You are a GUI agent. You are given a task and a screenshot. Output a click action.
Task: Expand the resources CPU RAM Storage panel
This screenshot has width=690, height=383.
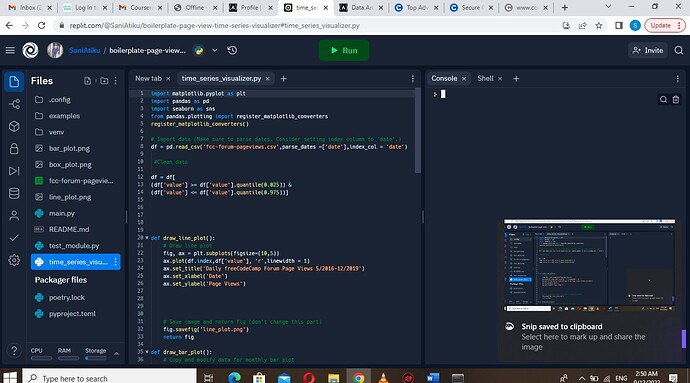117,354
